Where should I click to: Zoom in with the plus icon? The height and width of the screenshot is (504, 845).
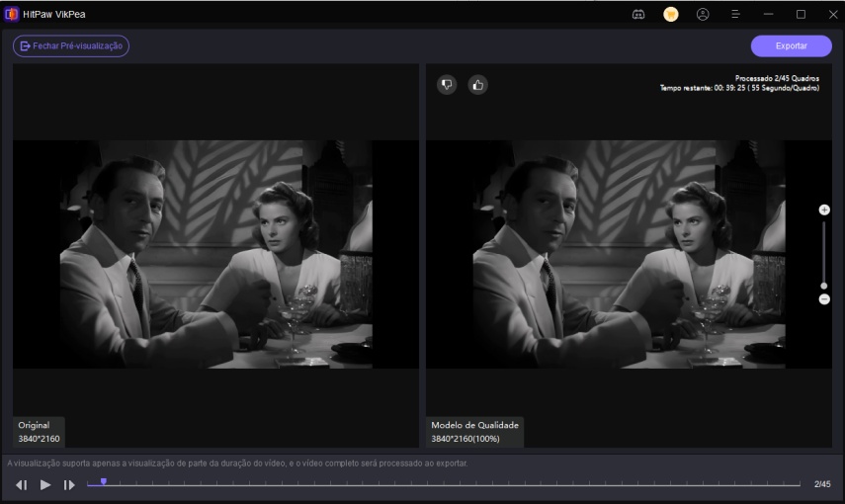[824, 210]
